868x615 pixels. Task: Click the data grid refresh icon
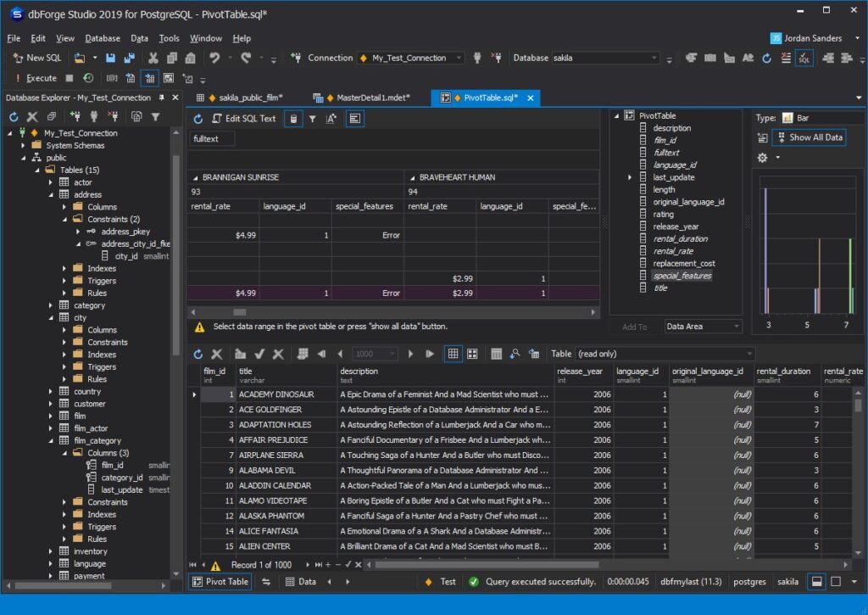point(198,354)
